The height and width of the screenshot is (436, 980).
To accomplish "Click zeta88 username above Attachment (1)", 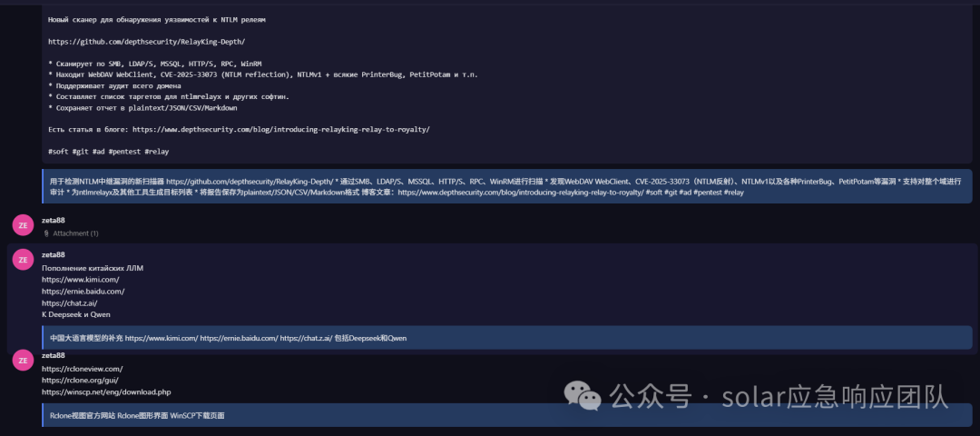I will pyautogui.click(x=54, y=220).
